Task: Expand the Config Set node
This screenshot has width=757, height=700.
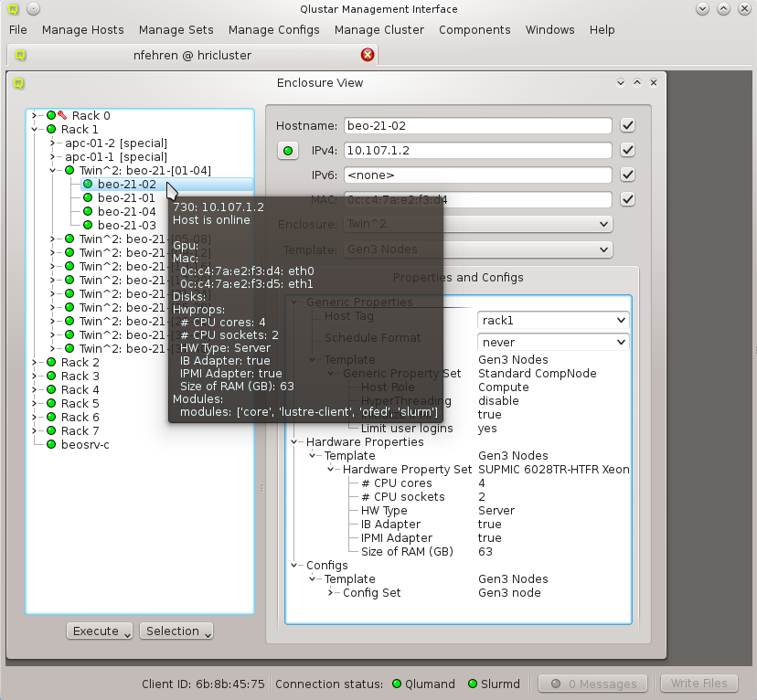Action: (331, 592)
